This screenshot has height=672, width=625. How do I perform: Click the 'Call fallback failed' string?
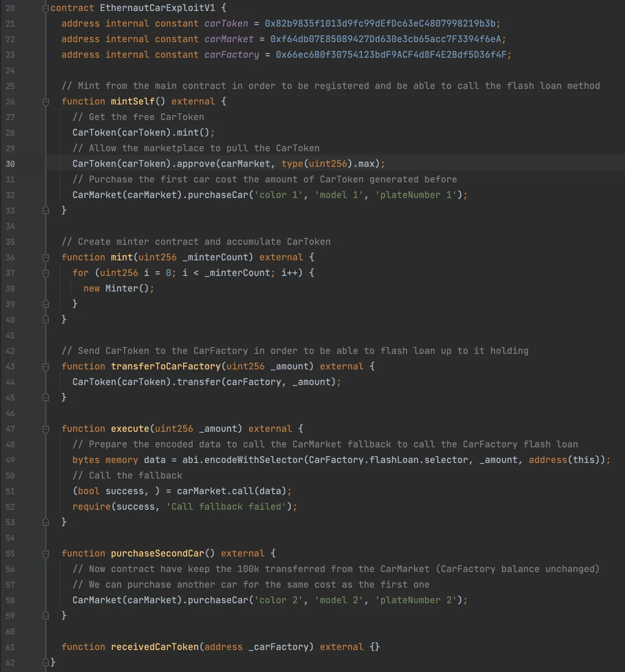pyautogui.click(x=226, y=507)
